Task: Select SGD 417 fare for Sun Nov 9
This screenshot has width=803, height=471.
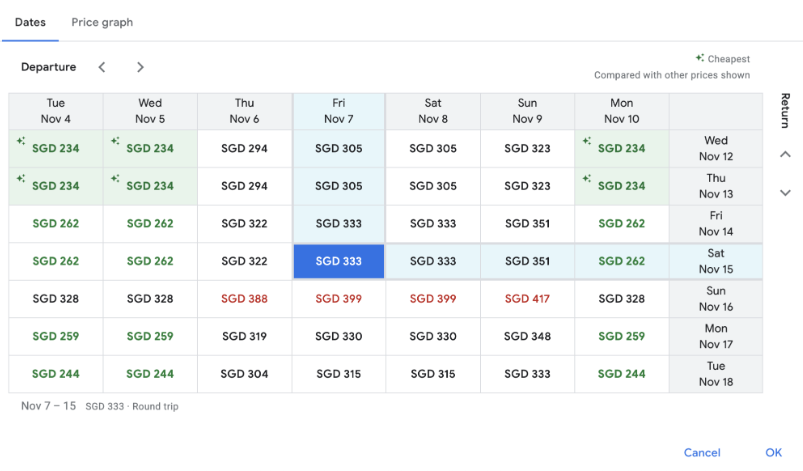Action: click(x=527, y=299)
